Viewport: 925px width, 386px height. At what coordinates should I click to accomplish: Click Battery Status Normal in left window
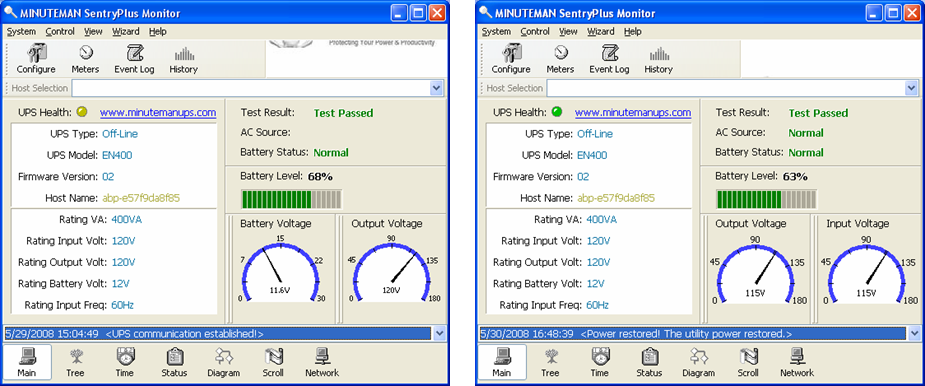[331, 153]
